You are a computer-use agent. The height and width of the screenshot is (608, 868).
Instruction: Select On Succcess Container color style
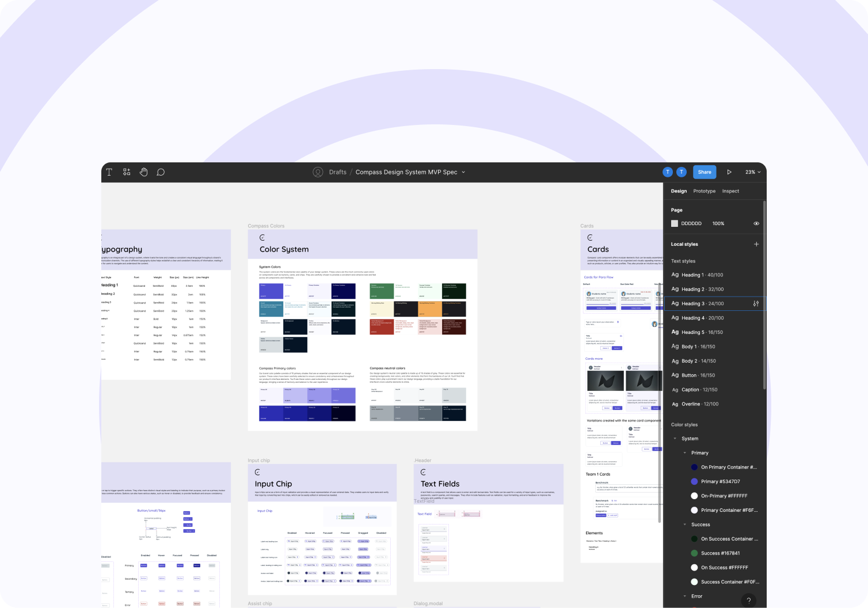[x=724, y=539]
